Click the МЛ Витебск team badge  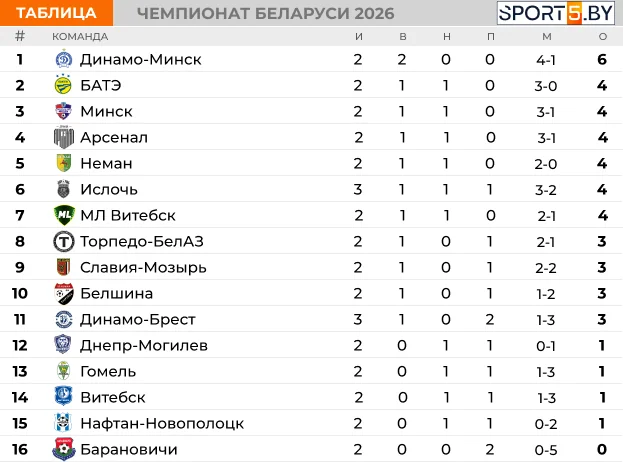pyautogui.click(x=63, y=215)
